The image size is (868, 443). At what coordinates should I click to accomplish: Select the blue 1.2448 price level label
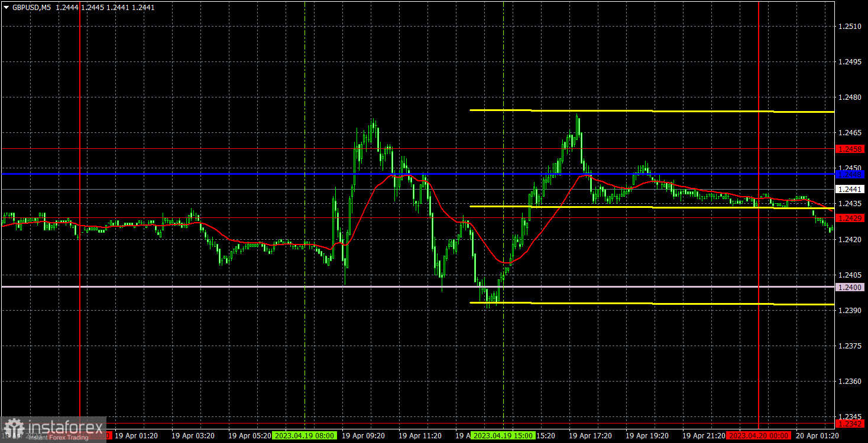pyautogui.click(x=851, y=174)
